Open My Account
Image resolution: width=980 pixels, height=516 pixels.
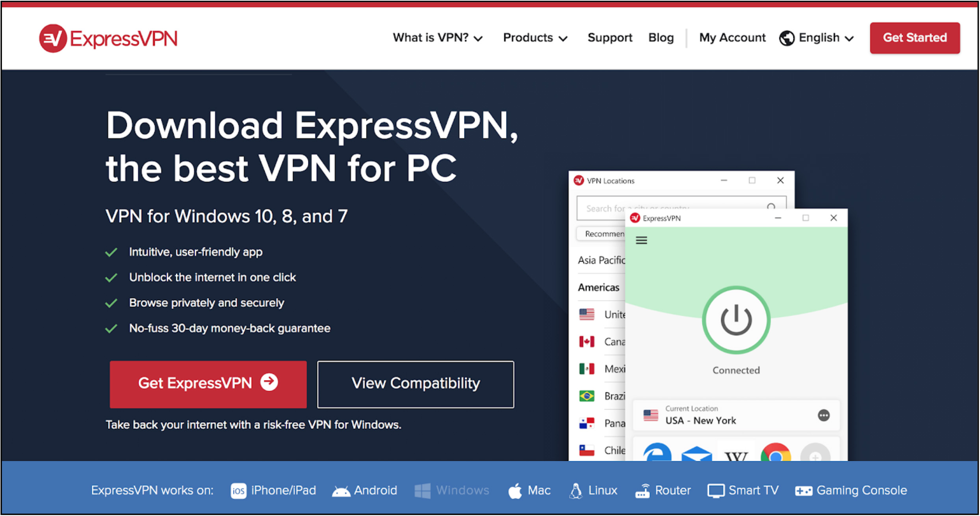(x=732, y=38)
